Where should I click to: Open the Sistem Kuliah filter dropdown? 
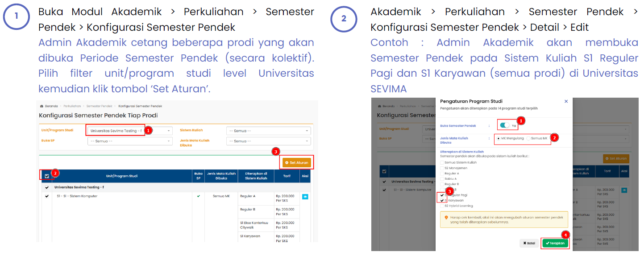pos(269,131)
